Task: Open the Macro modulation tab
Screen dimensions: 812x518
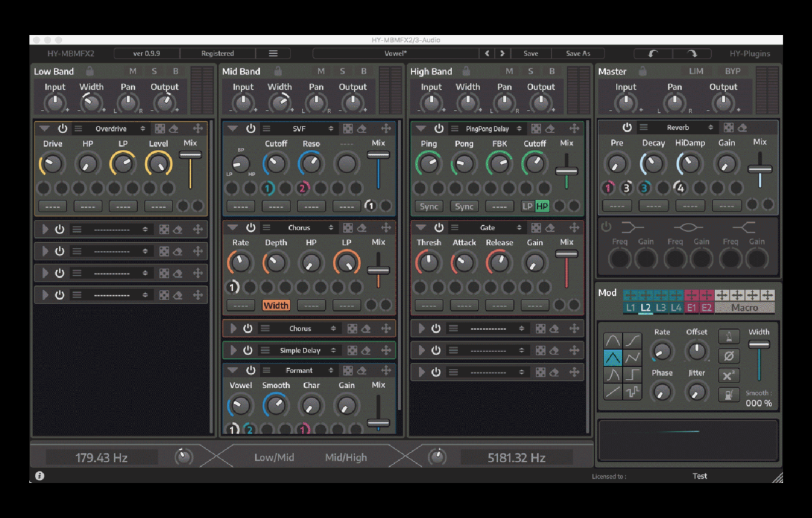Action: pyautogui.click(x=745, y=308)
